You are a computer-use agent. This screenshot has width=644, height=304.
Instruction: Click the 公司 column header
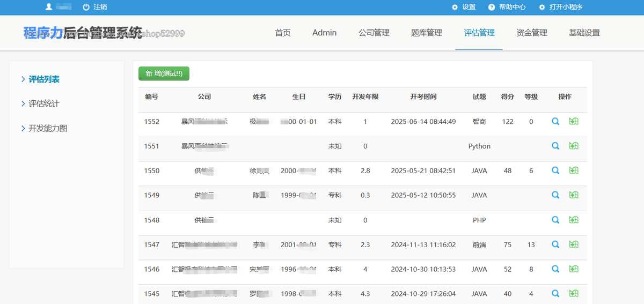click(x=204, y=97)
